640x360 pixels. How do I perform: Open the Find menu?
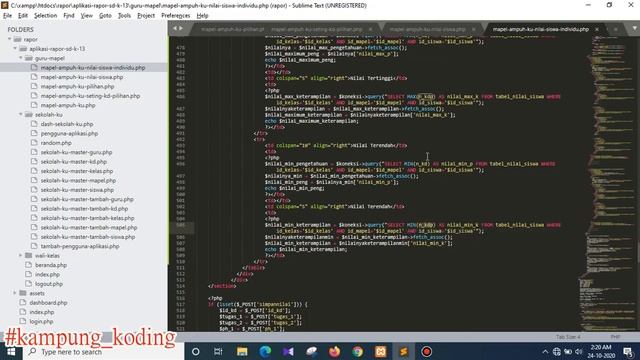(x=69, y=16)
